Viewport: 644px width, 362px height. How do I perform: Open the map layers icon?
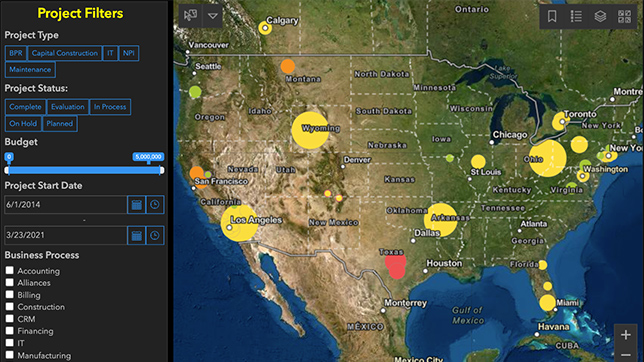[x=600, y=16]
